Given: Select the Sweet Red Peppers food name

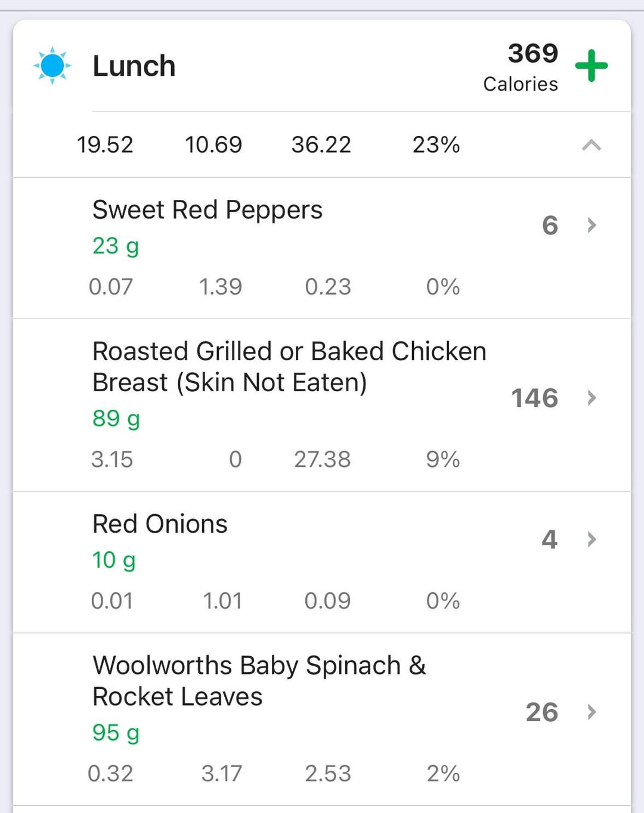Looking at the screenshot, I should pos(208,210).
